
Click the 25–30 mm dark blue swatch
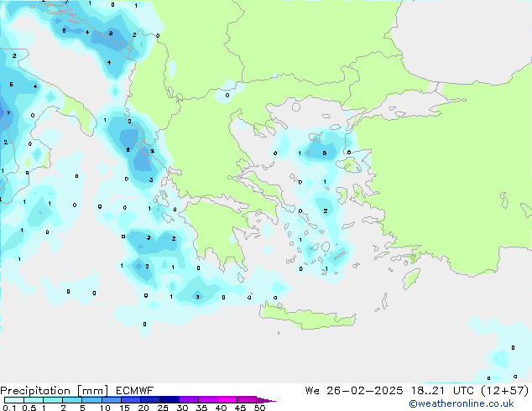click(169, 400)
